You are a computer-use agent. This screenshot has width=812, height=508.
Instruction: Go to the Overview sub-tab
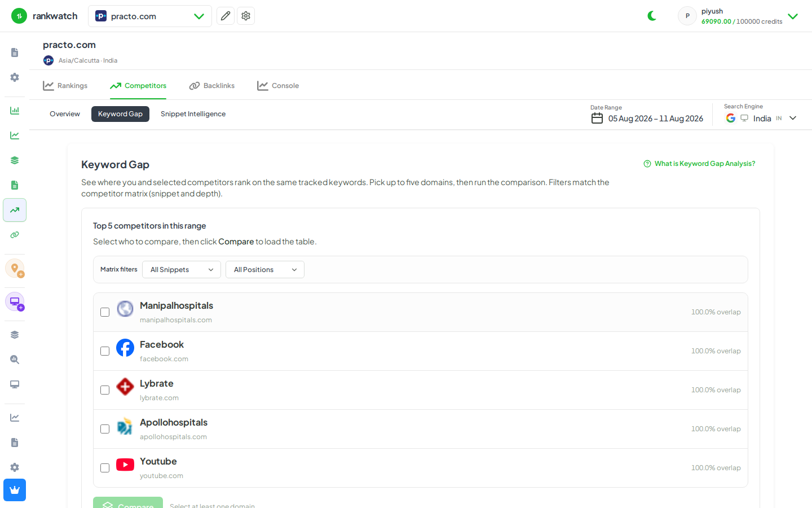65,114
